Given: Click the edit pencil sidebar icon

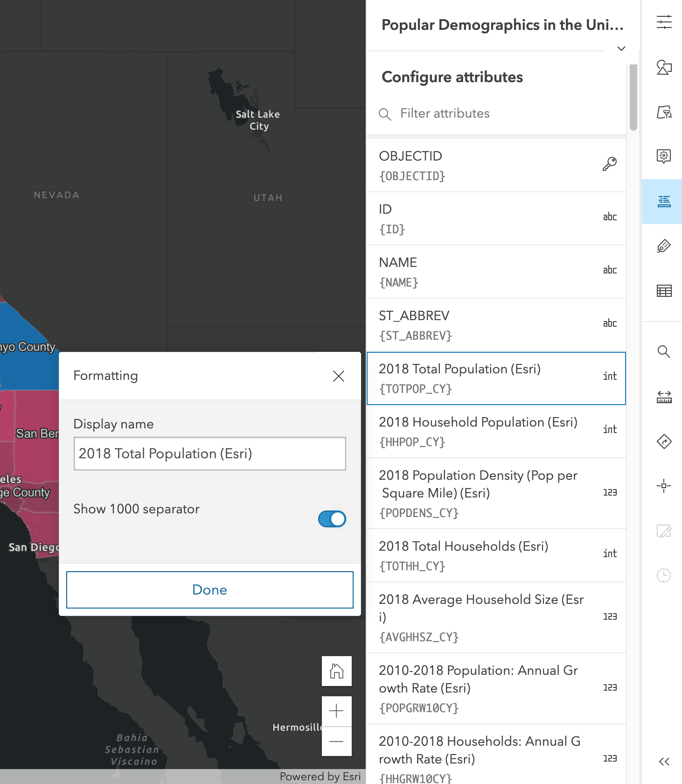Looking at the screenshot, I should (x=664, y=531).
